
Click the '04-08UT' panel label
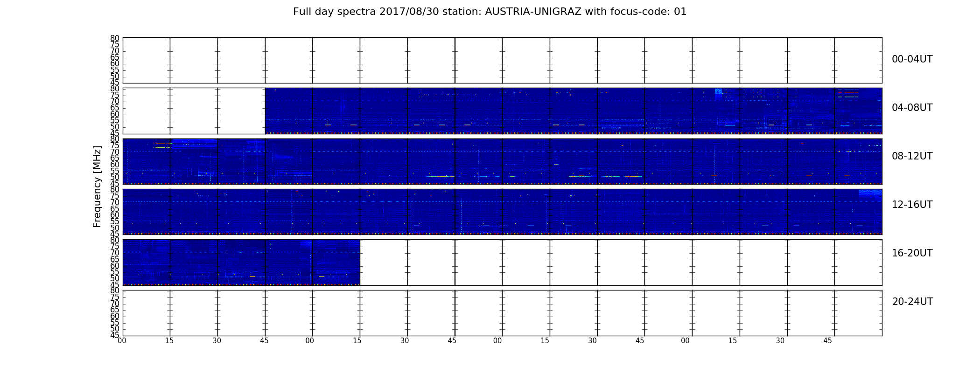[912, 108]
